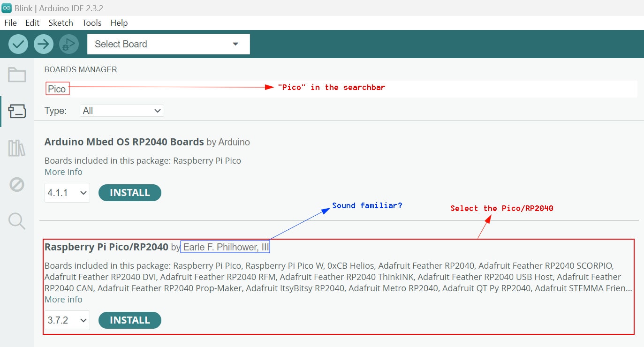Open the Tools menu
The height and width of the screenshot is (347, 644).
coord(92,23)
